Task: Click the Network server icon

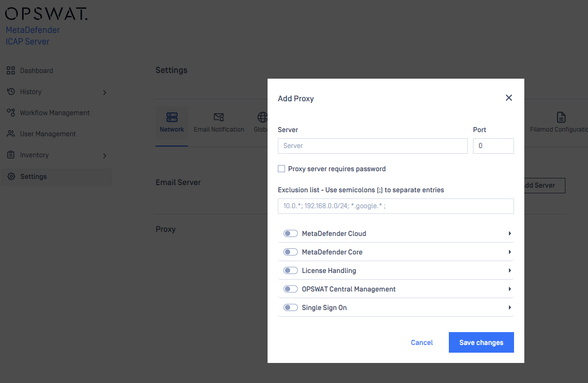Action: click(x=172, y=117)
